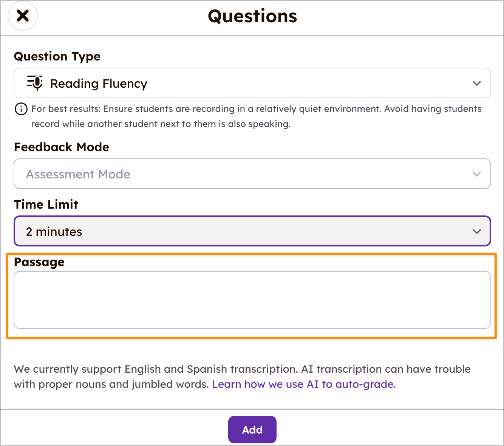This screenshot has width=504, height=446.
Task: Open the Time Limit dropdown set to 2 minutes
Action: tap(252, 231)
